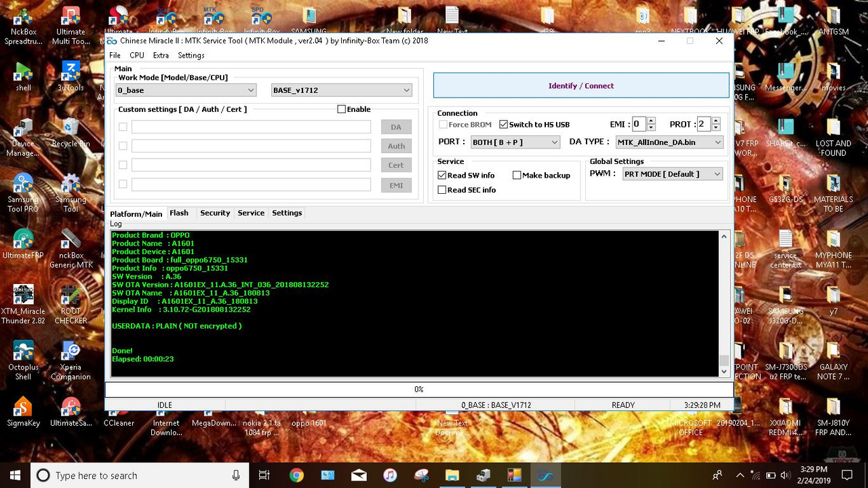Launch the Samsung Tool desktop shortcut
The width and height of the screenshot is (868, 488).
coord(71,193)
